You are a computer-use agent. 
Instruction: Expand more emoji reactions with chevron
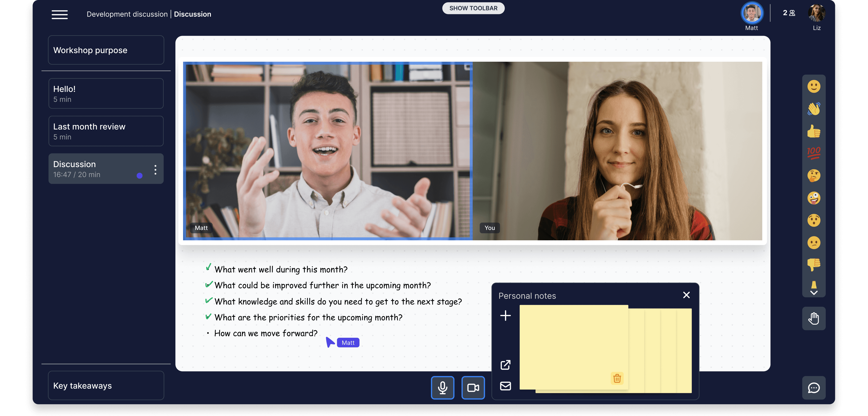pos(814,293)
